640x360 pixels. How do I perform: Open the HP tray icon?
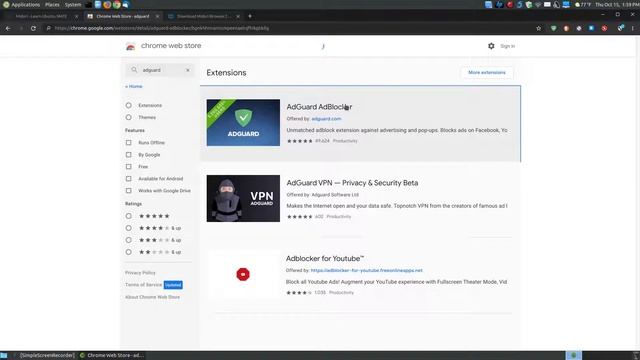coord(499,4)
